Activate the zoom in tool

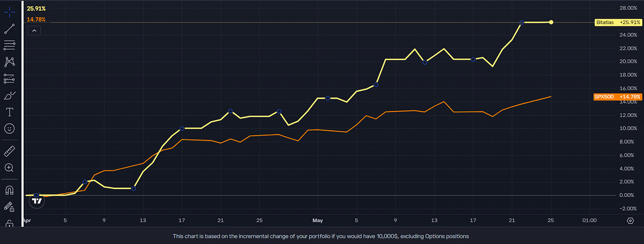pyautogui.click(x=9, y=167)
